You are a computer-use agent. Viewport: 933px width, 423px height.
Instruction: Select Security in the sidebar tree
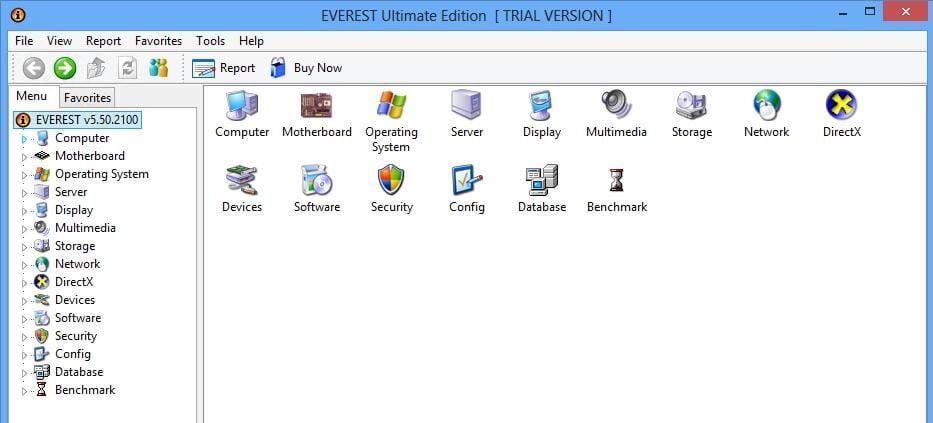pyautogui.click(x=76, y=336)
